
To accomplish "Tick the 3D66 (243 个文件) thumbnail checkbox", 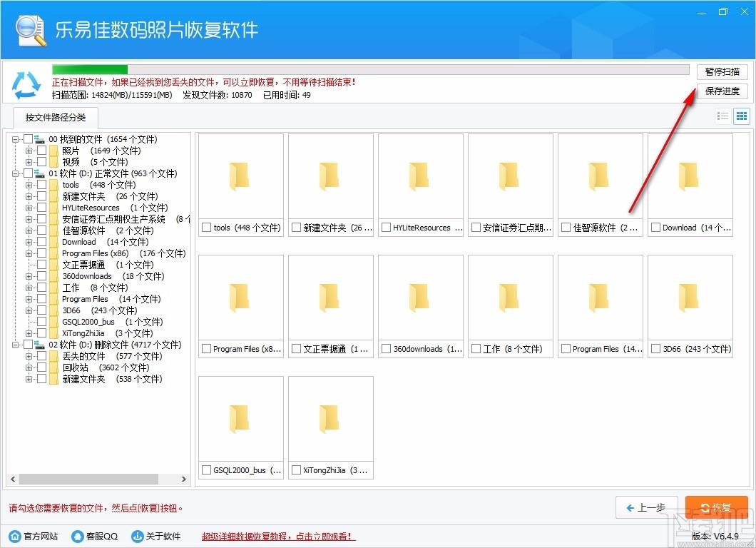I will point(655,348).
